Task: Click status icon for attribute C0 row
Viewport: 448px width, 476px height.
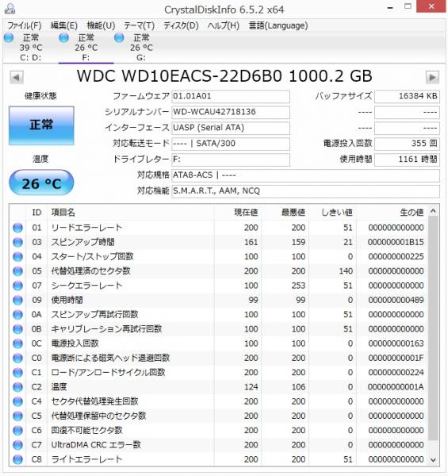Action: click(18, 359)
